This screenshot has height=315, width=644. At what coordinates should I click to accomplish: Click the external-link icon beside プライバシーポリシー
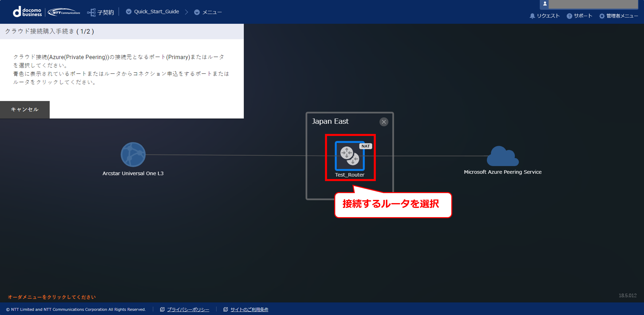[x=162, y=310]
